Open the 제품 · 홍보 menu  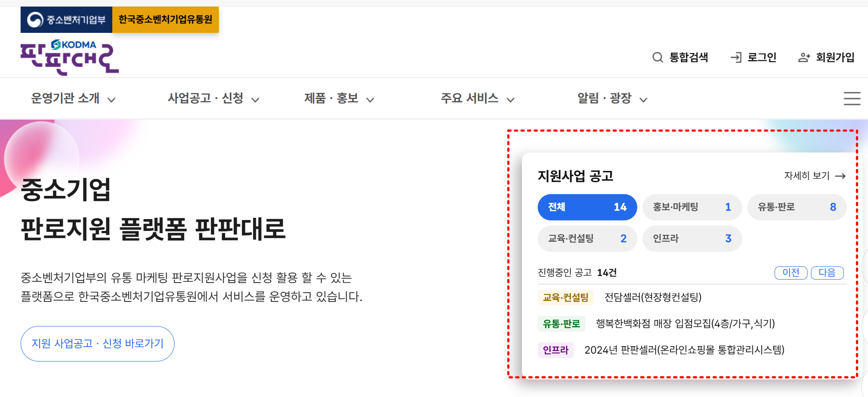click(x=331, y=98)
